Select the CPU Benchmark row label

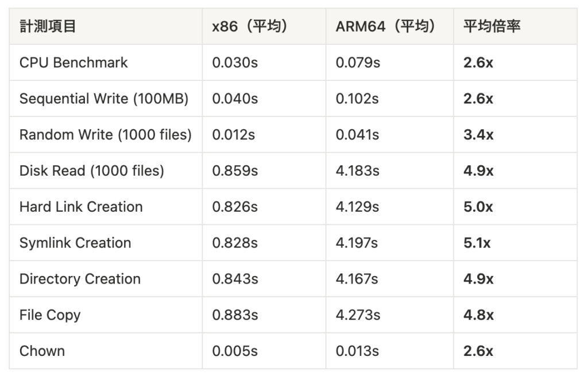pos(73,63)
